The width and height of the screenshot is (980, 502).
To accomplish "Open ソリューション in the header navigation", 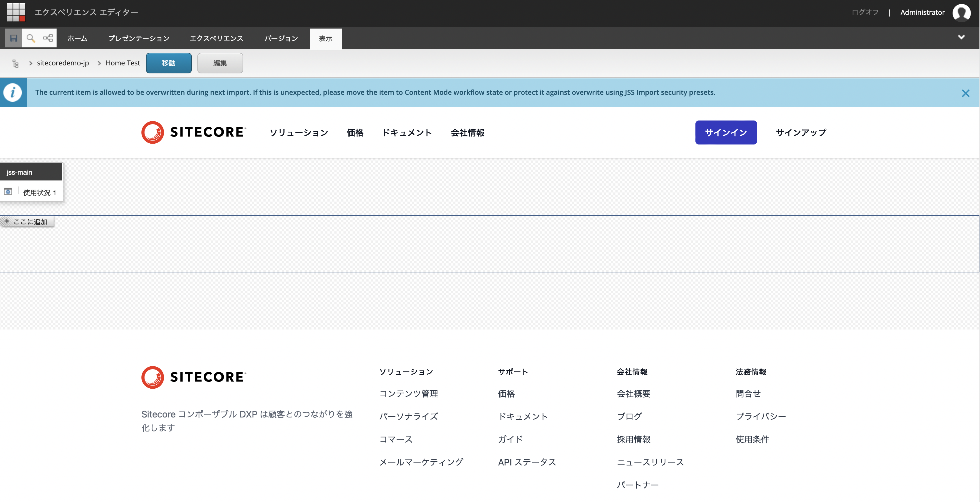I will pyautogui.click(x=299, y=133).
